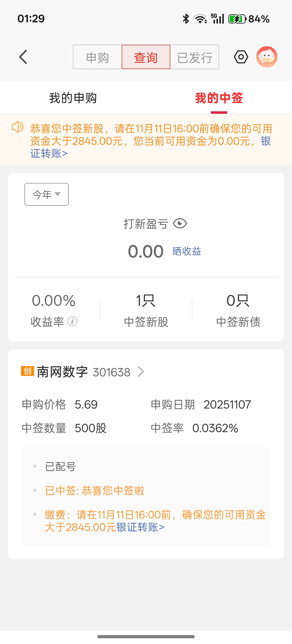Tap 申购日期 20251107 value
The width and height of the screenshot is (292, 644).
pos(227,405)
